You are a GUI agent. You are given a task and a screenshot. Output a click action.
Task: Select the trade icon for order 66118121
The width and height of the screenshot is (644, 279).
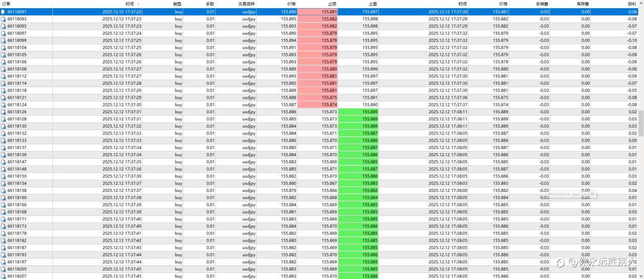[3, 98]
